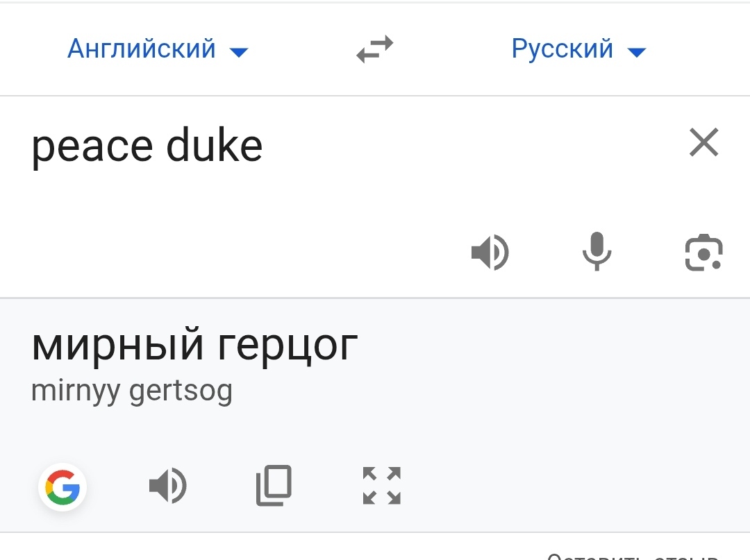Open camera translation
The image size is (750, 560).
tap(703, 253)
